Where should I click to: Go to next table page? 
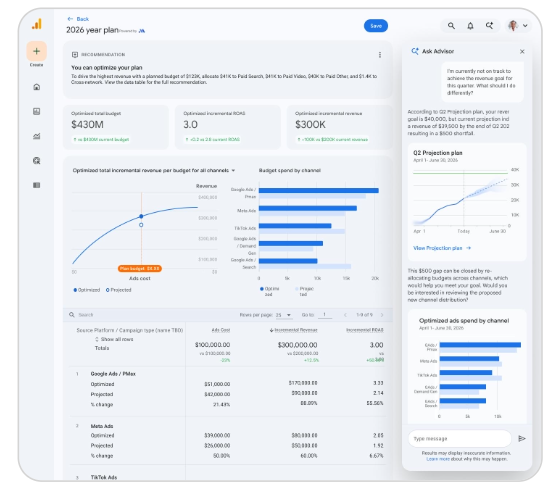[382, 315]
